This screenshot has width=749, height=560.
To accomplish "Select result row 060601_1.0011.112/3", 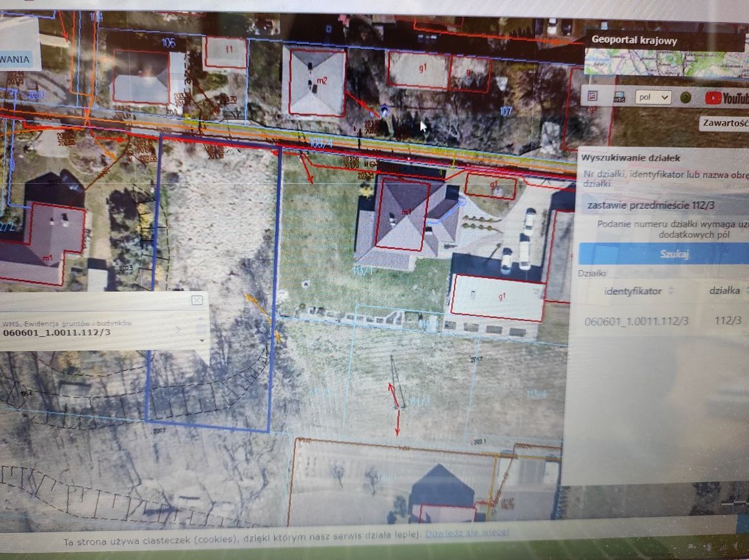I will [x=663, y=321].
